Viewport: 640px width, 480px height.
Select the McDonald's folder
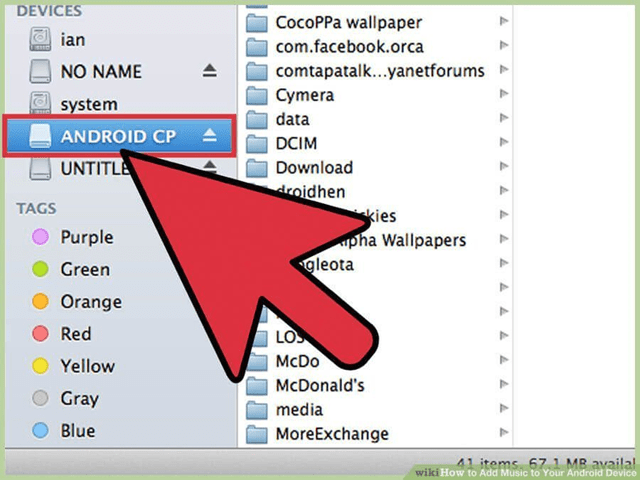coord(320,386)
